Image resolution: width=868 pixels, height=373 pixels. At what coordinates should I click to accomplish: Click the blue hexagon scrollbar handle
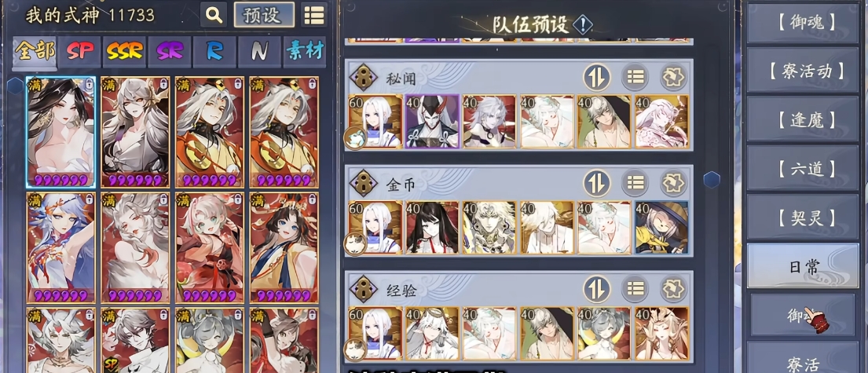[x=712, y=179]
